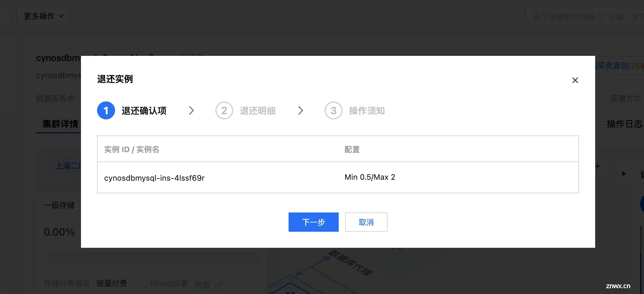This screenshot has height=294, width=644.
Task: Select step 2 circle 退还明细
Action: coord(224,111)
